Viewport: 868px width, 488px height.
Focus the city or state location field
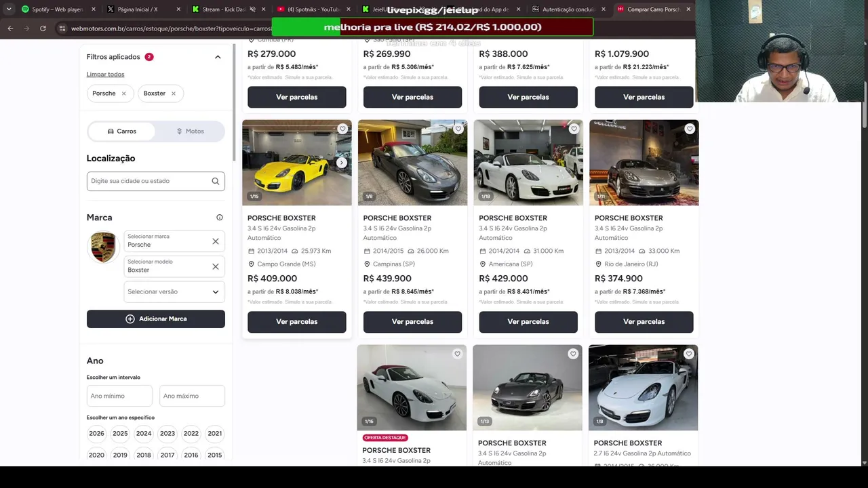click(x=156, y=181)
